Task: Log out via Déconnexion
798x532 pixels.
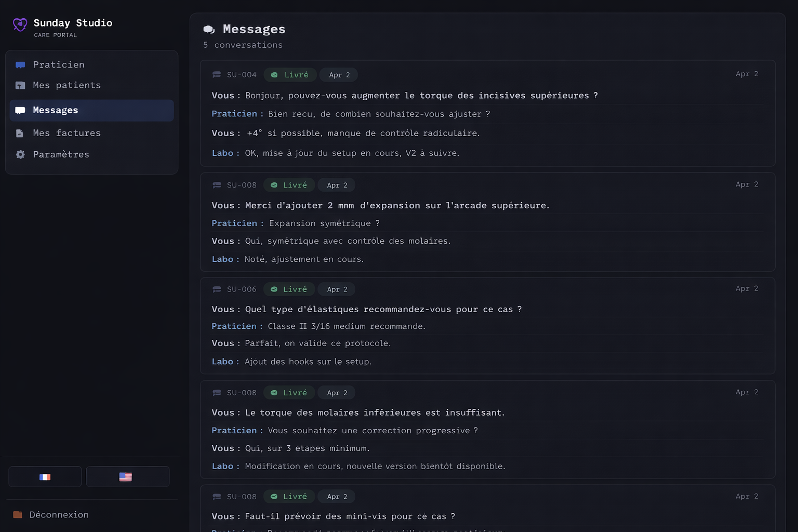Action: (51, 515)
